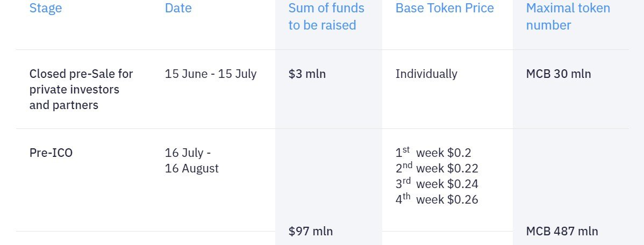Select the 3rd week $0.24 price line

pos(437,184)
